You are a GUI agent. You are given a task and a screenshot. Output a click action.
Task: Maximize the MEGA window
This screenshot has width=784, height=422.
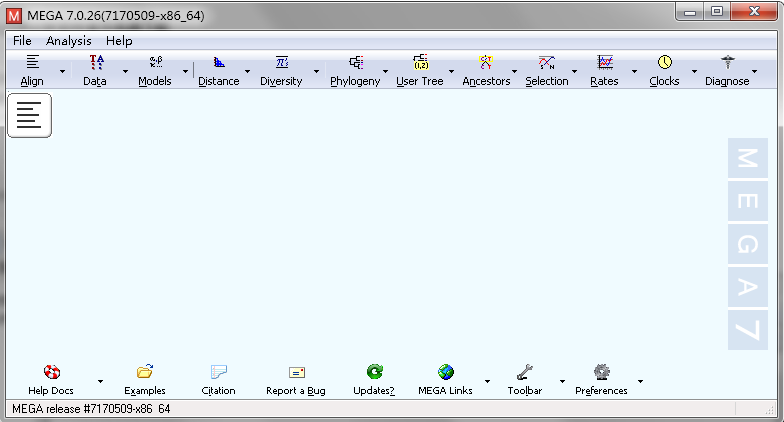[x=717, y=12]
